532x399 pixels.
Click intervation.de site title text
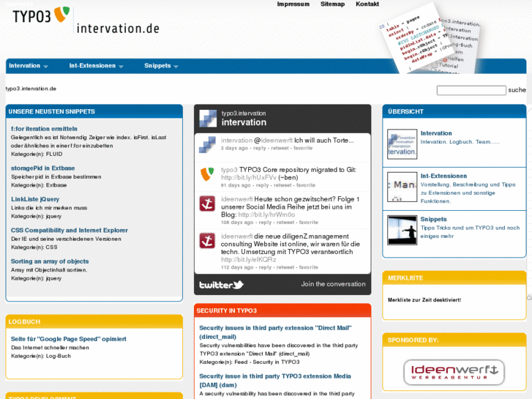click(118, 28)
